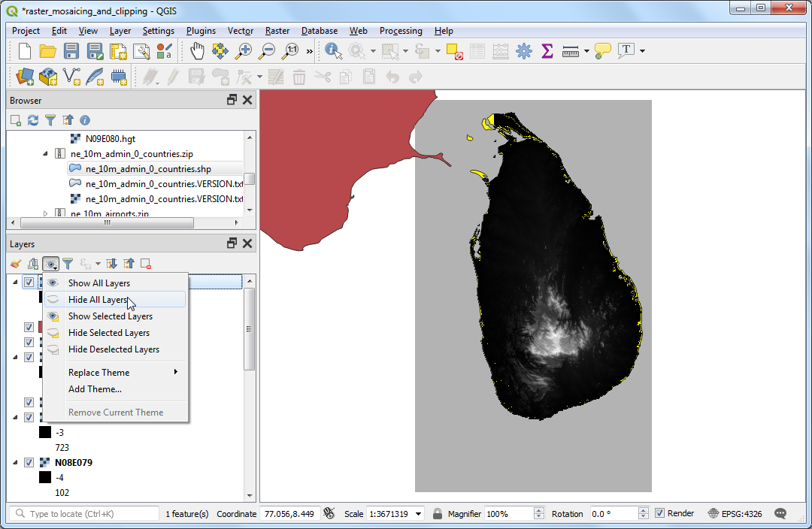Click New Shapefile Layer icon
Viewport: 812px width, 529px height.
click(71, 77)
